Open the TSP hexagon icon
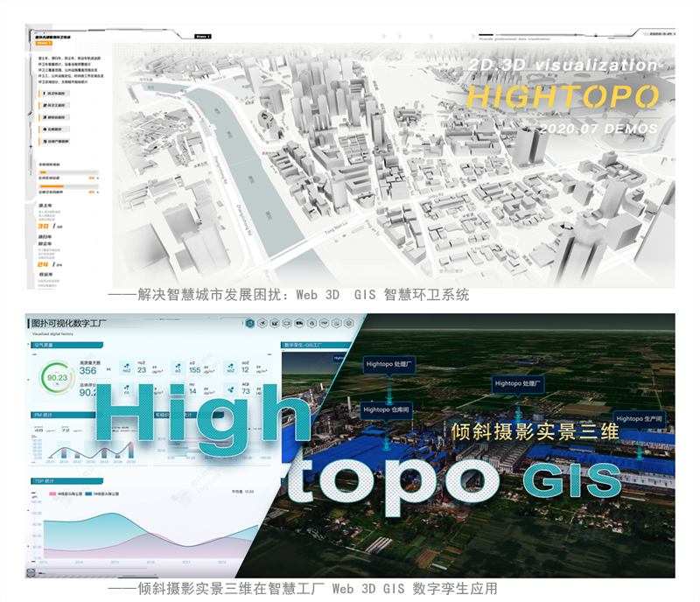This screenshot has height=602, width=700. pos(324,324)
